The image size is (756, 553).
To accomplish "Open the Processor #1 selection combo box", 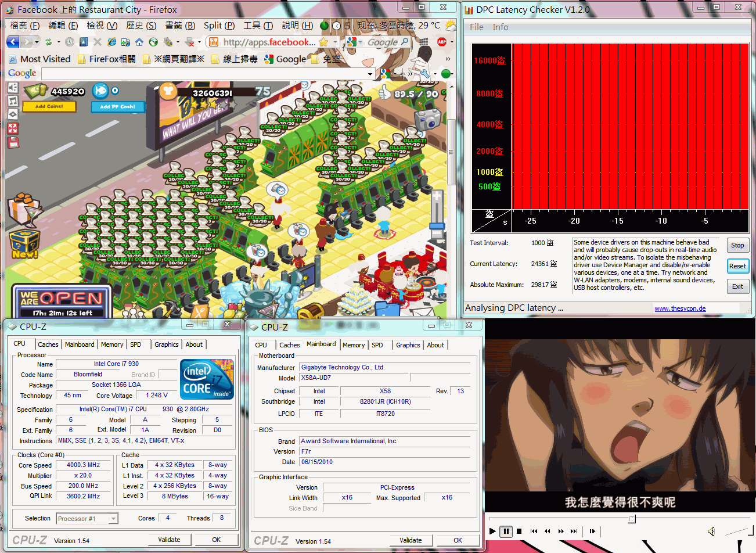I will point(87,519).
